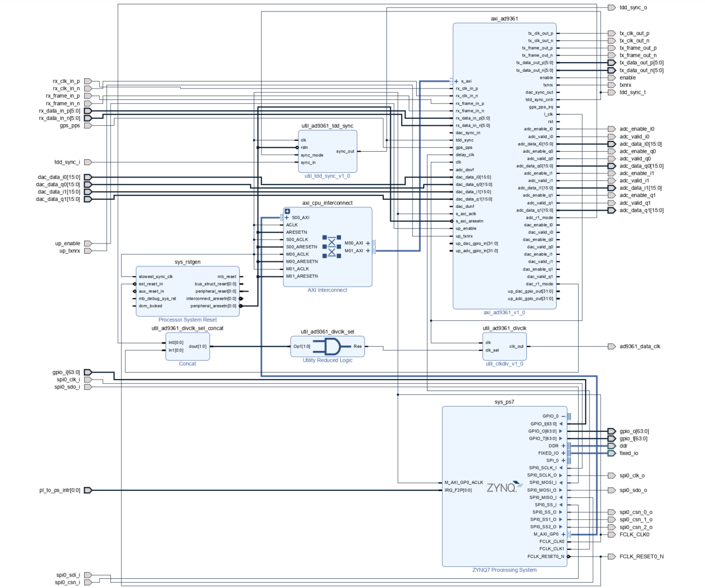This screenshot has width=705, height=588.
Task: Click the Processor System Reset block label
Action: [x=187, y=320]
